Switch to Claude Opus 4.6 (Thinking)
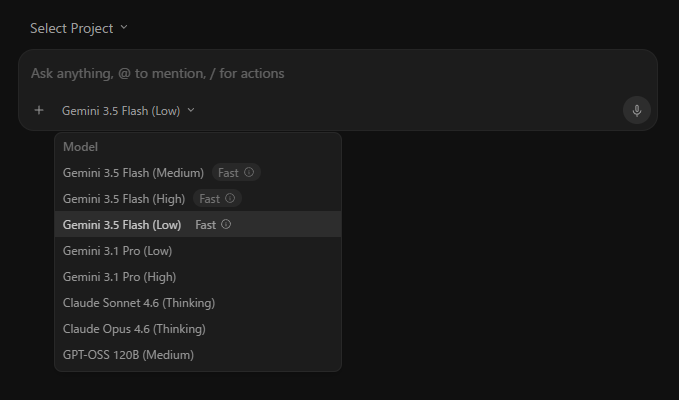The height and width of the screenshot is (400, 679). pyautogui.click(x=198, y=329)
